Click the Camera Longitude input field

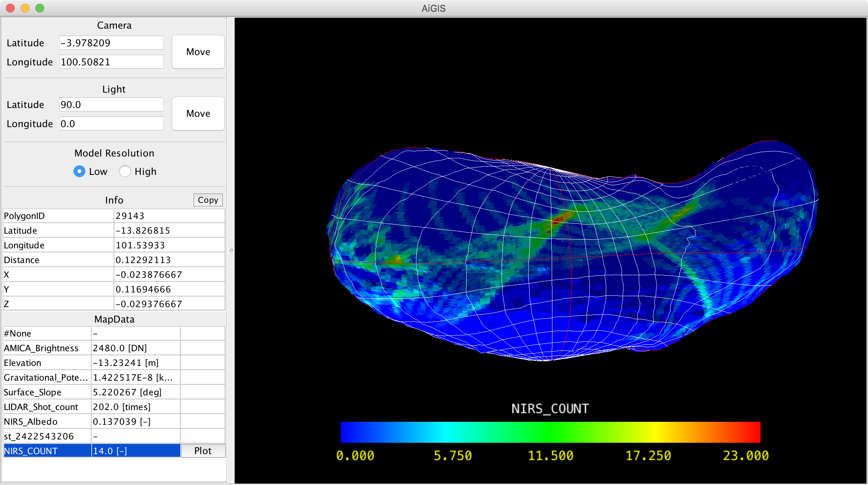111,62
